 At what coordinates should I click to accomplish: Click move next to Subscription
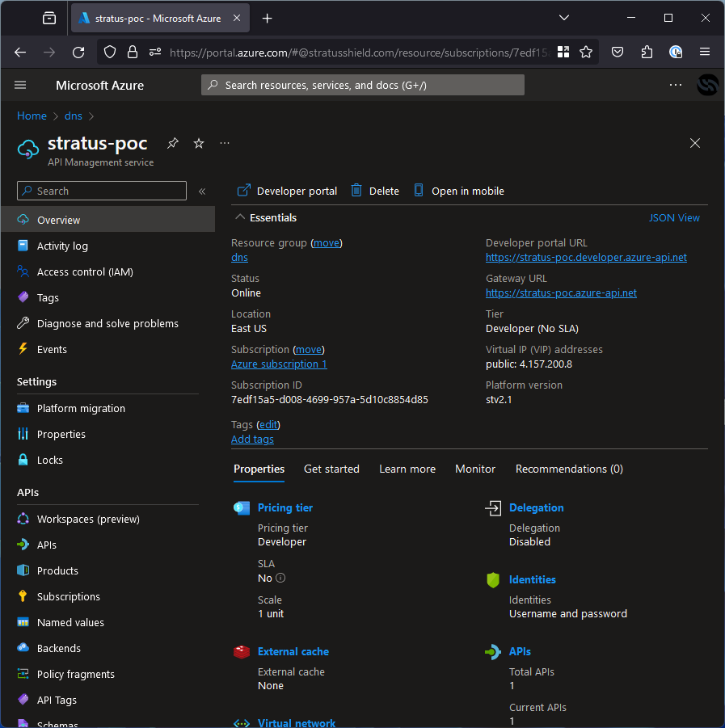click(309, 349)
